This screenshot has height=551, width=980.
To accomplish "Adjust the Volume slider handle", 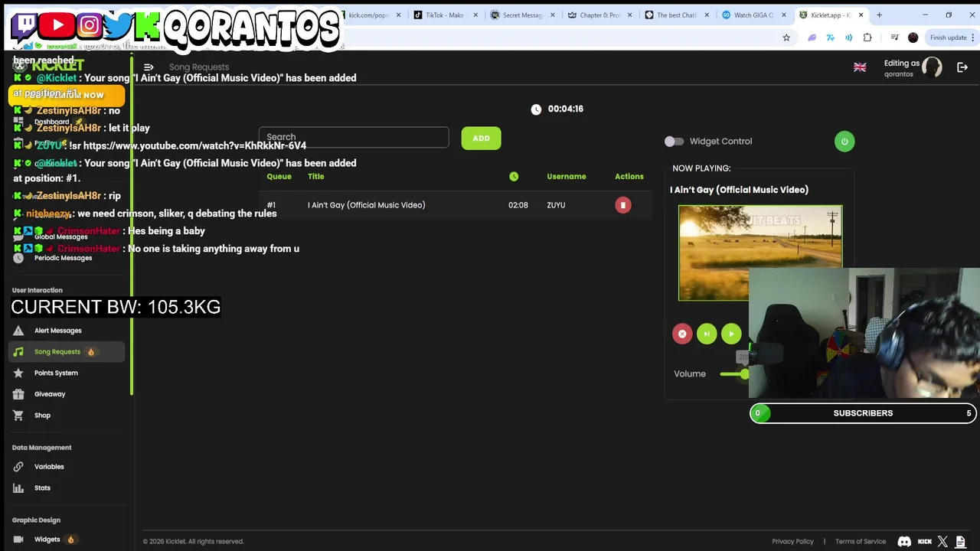I will tap(744, 374).
